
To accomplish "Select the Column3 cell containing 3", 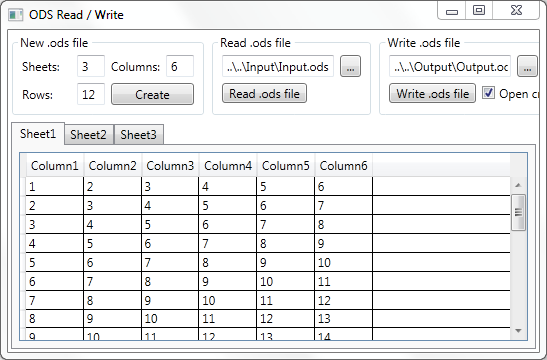I will coord(170,187).
